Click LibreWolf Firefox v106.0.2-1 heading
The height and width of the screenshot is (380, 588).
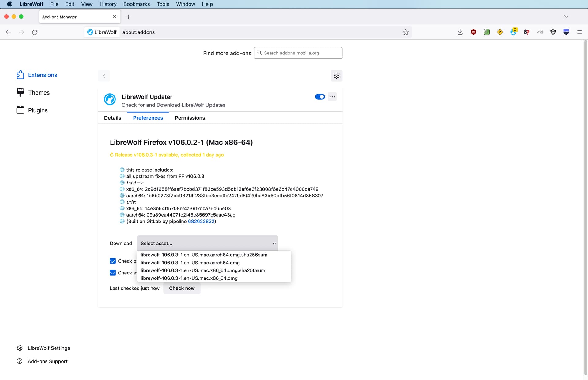tap(181, 142)
